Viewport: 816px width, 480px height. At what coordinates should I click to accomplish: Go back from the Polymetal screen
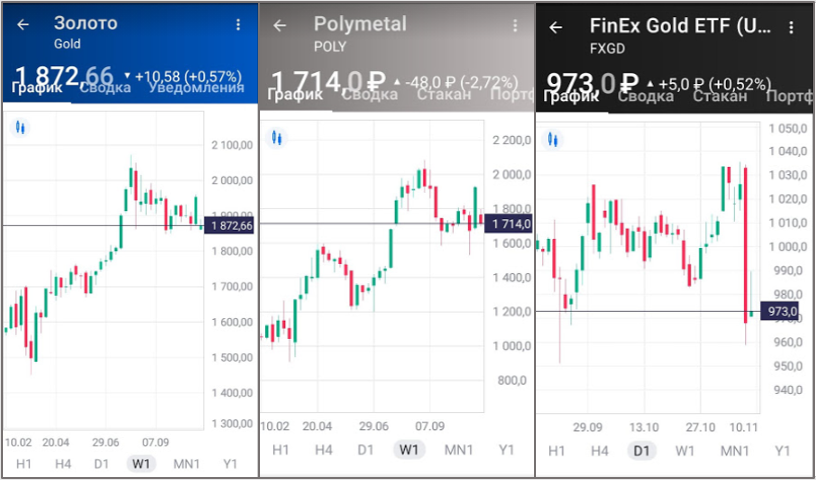click(280, 26)
